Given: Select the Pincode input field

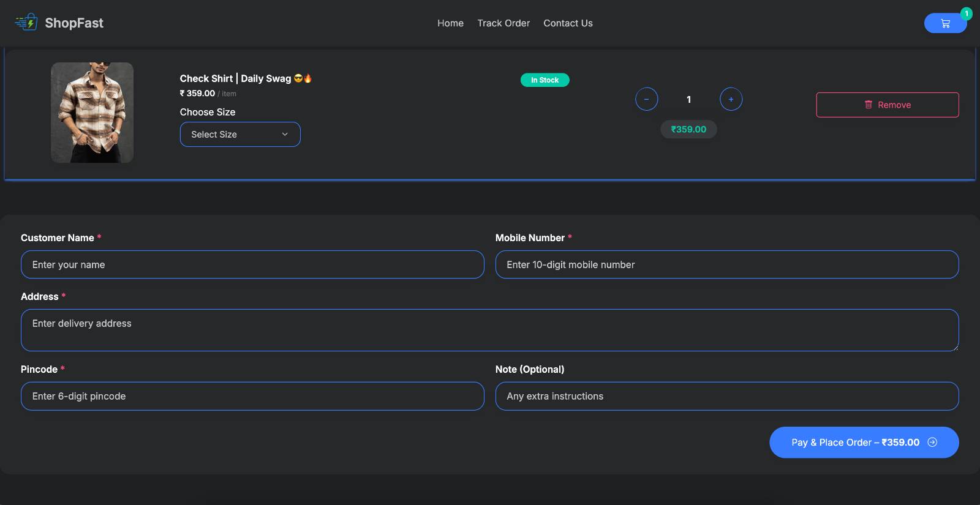Looking at the screenshot, I should tap(252, 396).
